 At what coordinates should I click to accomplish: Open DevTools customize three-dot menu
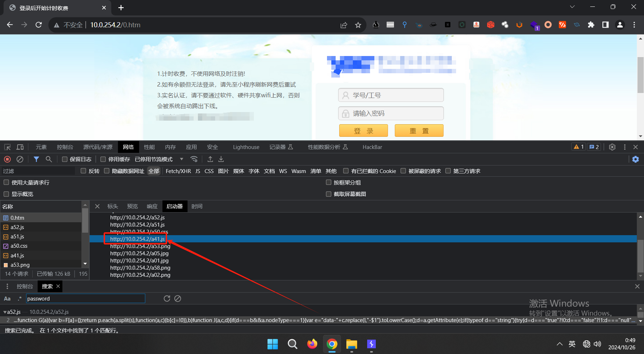pos(625,147)
